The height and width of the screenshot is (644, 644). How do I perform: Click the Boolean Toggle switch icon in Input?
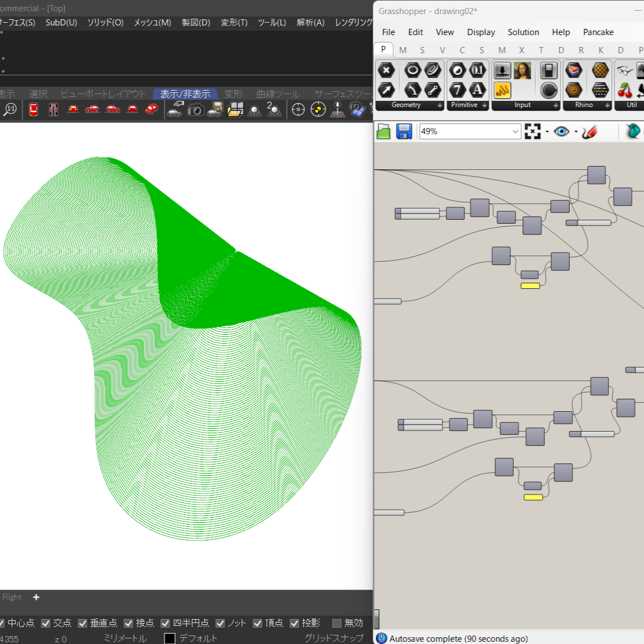point(548,71)
